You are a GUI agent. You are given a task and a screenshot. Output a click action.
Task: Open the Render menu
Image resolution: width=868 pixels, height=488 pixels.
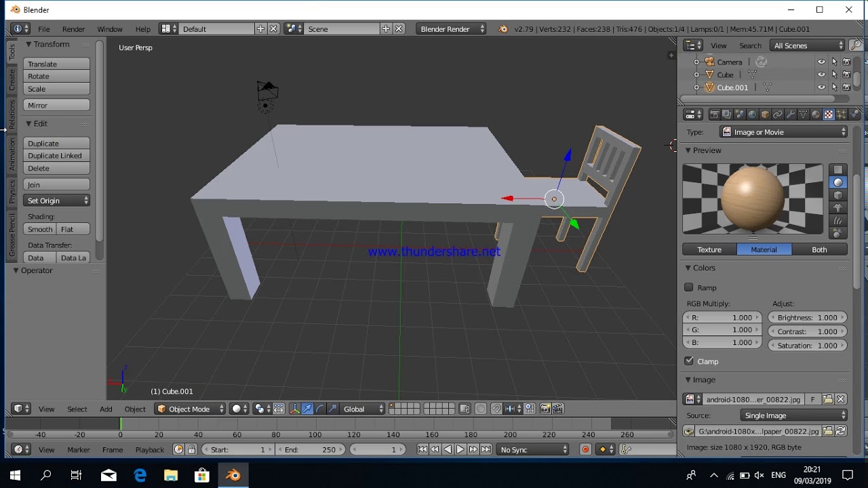tap(73, 29)
